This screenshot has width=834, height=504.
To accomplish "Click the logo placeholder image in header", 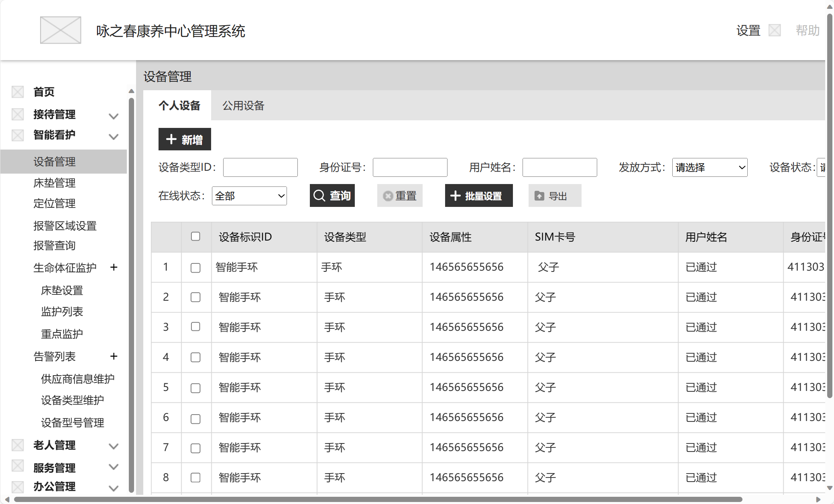I will click(x=61, y=30).
